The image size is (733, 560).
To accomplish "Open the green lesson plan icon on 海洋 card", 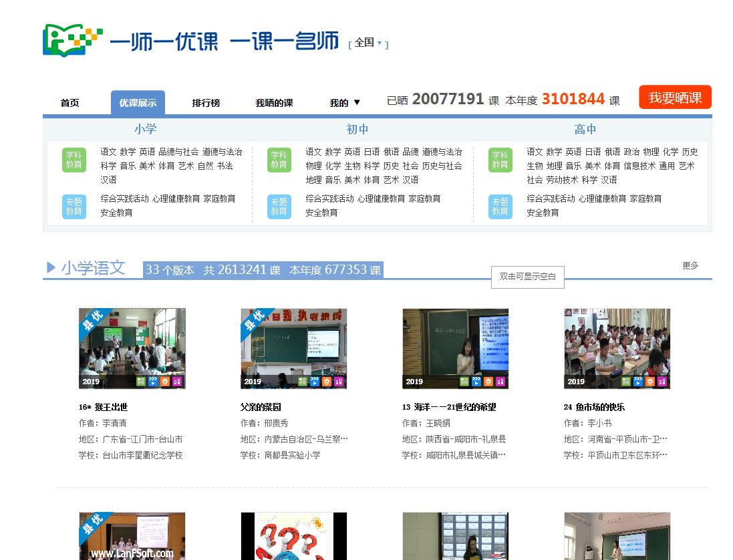I will click(464, 382).
